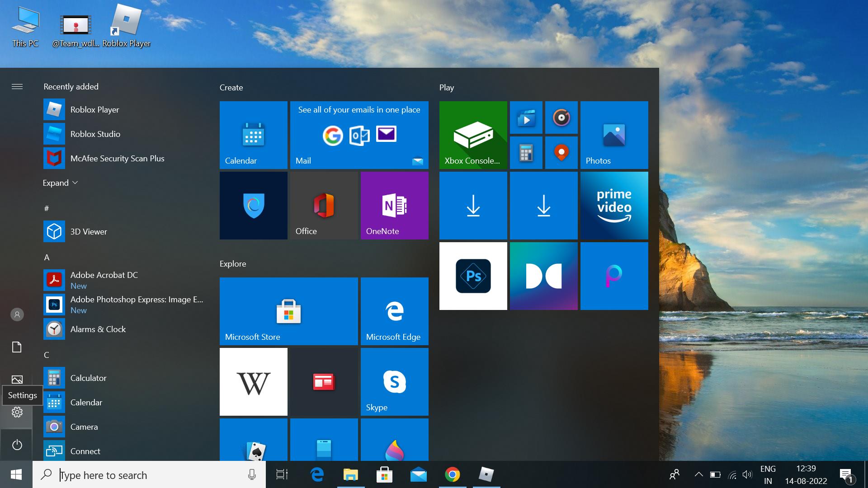Open the Calculator small tile
Image resolution: width=868 pixels, height=488 pixels.
click(x=526, y=153)
